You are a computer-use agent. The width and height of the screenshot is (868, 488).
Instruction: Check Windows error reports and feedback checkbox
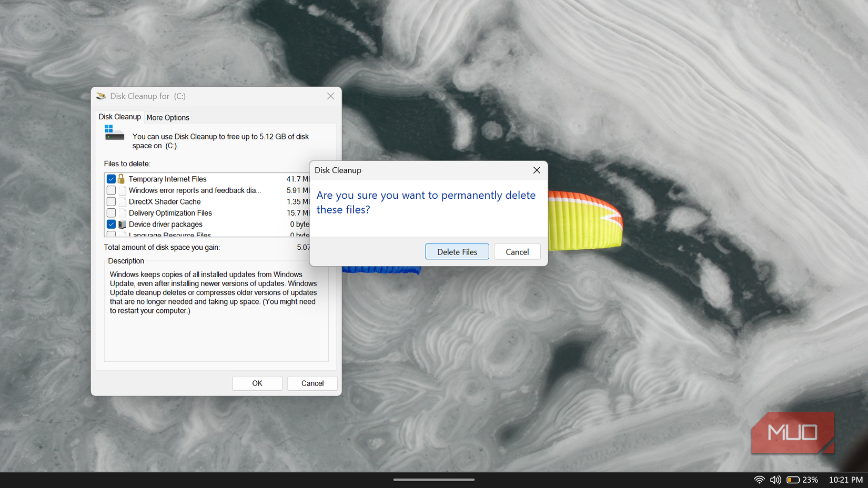pos(111,190)
